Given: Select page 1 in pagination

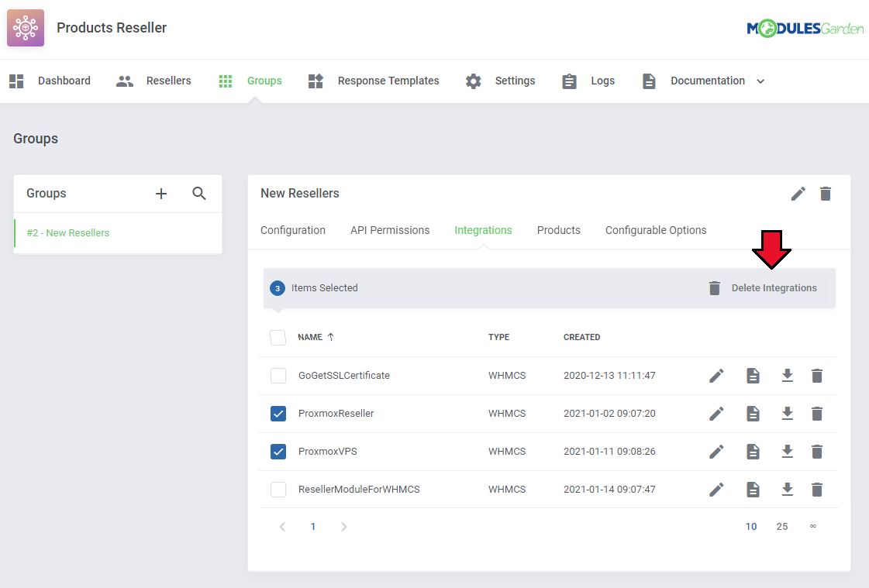Looking at the screenshot, I should [x=313, y=527].
